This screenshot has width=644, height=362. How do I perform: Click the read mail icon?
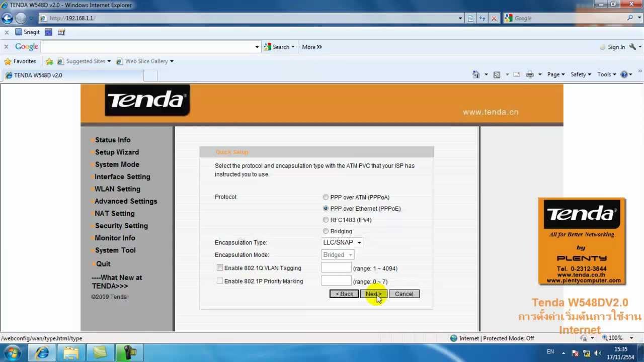[x=517, y=74]
